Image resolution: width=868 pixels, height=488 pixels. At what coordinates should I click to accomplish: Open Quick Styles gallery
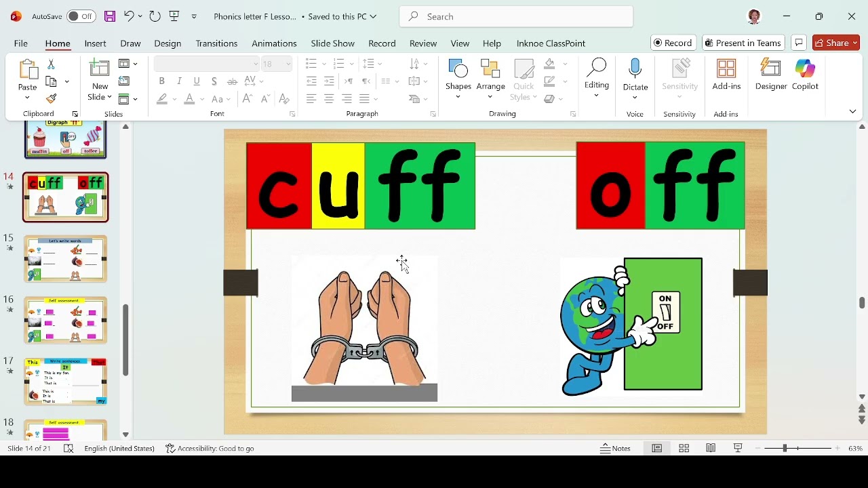tap(524, 80)
